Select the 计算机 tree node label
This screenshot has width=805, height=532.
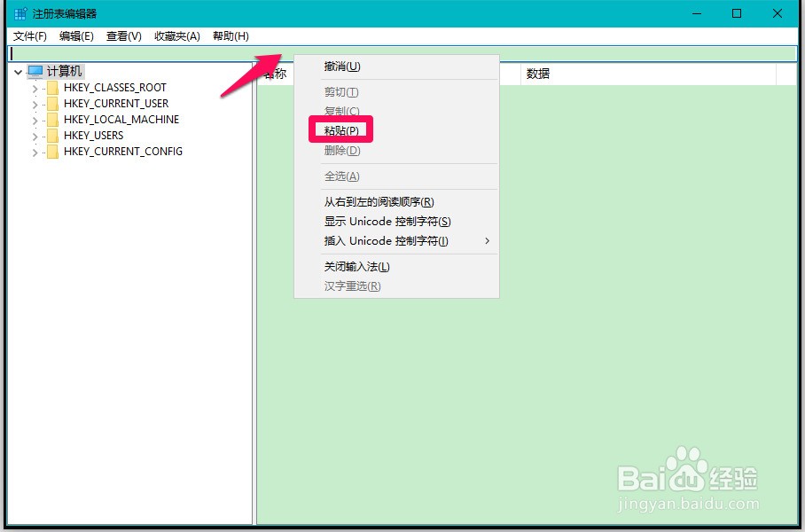click(x=64, y=71)
